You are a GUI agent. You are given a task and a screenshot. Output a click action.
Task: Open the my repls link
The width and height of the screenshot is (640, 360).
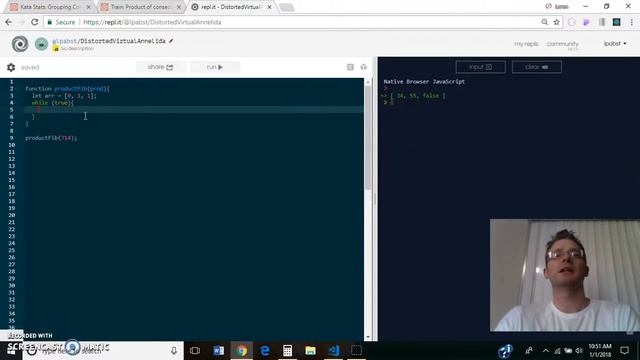pyautogui.click(x=526, y=44)
